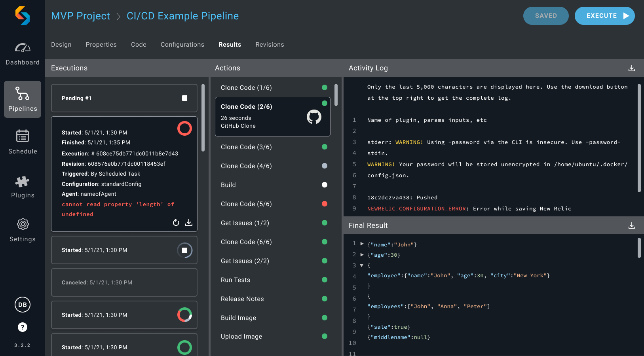Image resolution: width=644 pixels, height=356 pixels.
Task: Open the MVP Project breadcrumb link
Action: click(x=80, y=16)
